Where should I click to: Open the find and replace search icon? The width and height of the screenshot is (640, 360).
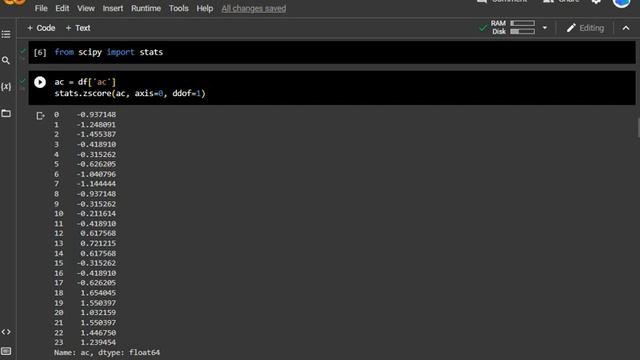(6, 60)
